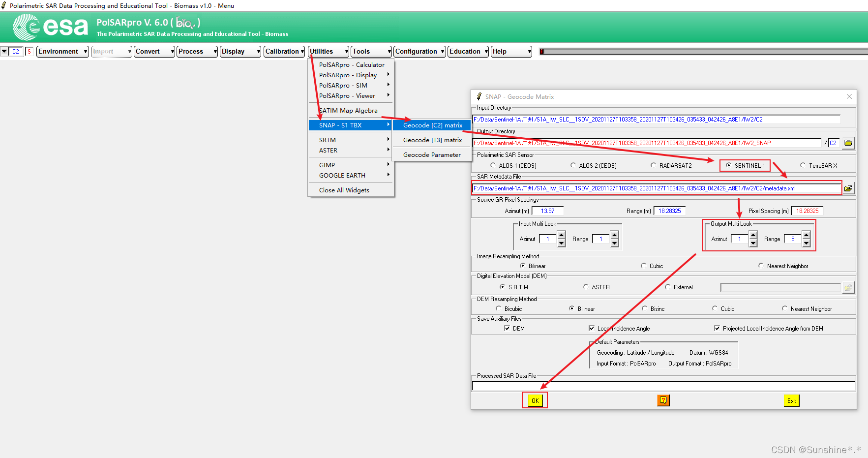The image size is (868, 458).
Task: Expand SNAP - S1 TBX submenu
Action: [x=350, y=125]
